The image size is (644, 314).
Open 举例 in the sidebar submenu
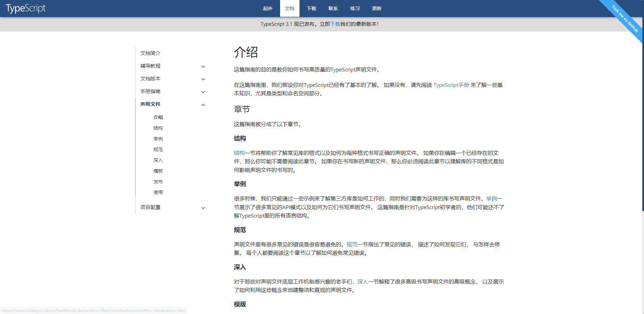(x=158, y=139)
